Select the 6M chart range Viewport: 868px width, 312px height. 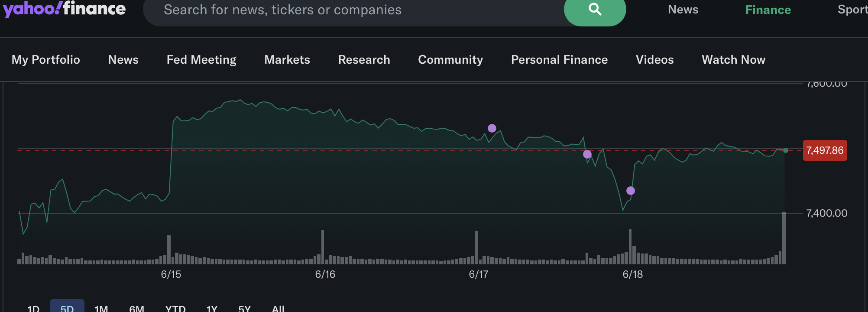pyautogui.click(x=136, y=309)
